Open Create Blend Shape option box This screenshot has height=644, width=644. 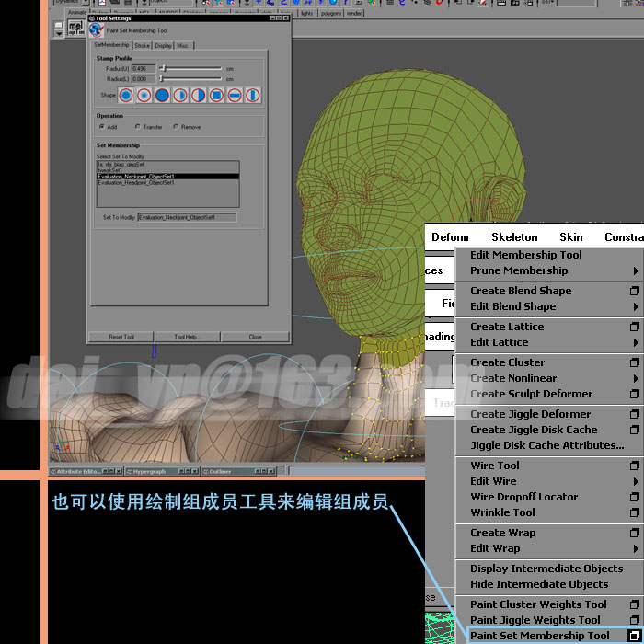pos(635,291)
